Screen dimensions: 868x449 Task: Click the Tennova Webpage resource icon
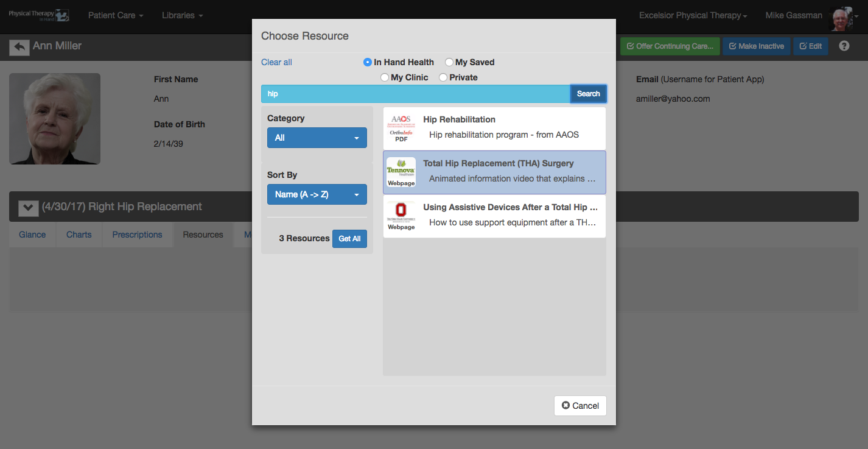(401, 172)
